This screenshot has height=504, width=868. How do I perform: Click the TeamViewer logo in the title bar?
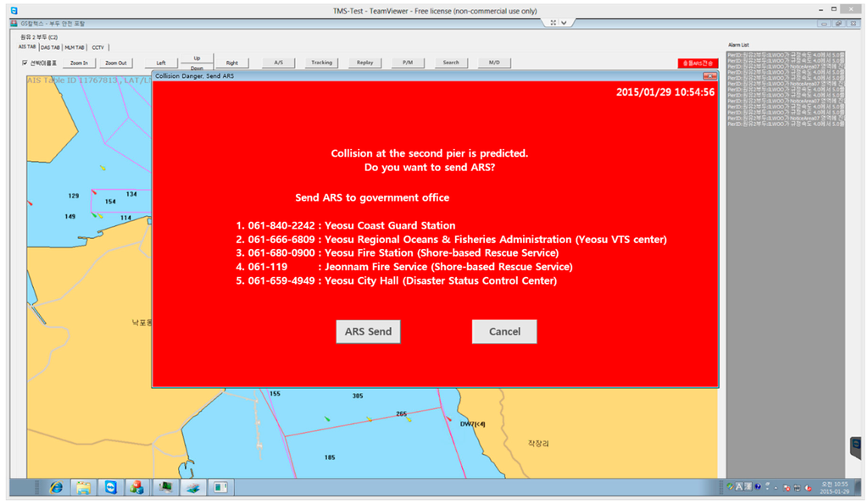click(x=14, y=10)
